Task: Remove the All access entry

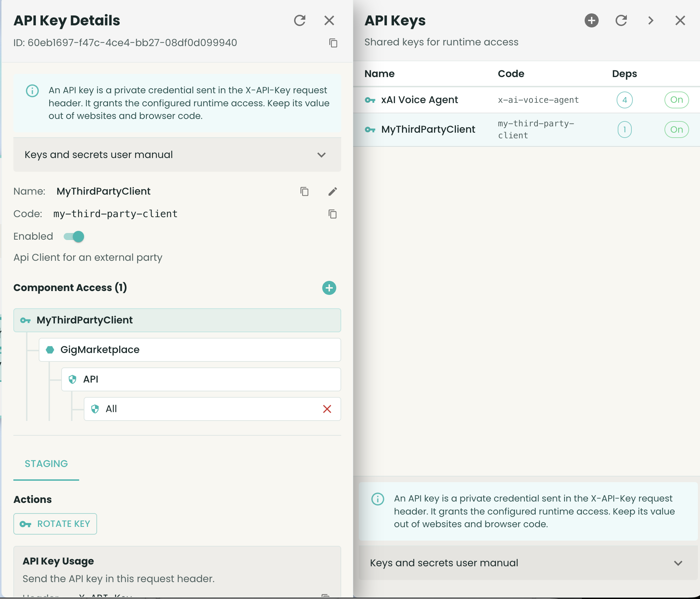Action: (327, 409)
